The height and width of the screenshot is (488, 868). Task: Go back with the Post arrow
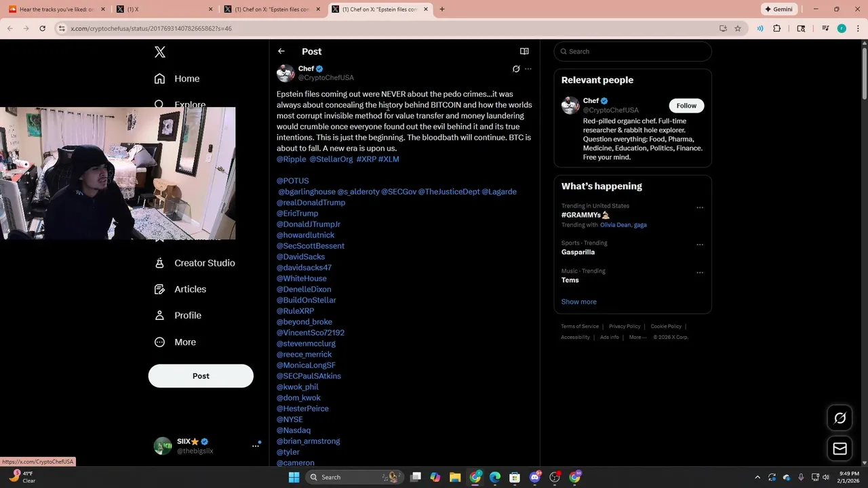click(281, 52)
